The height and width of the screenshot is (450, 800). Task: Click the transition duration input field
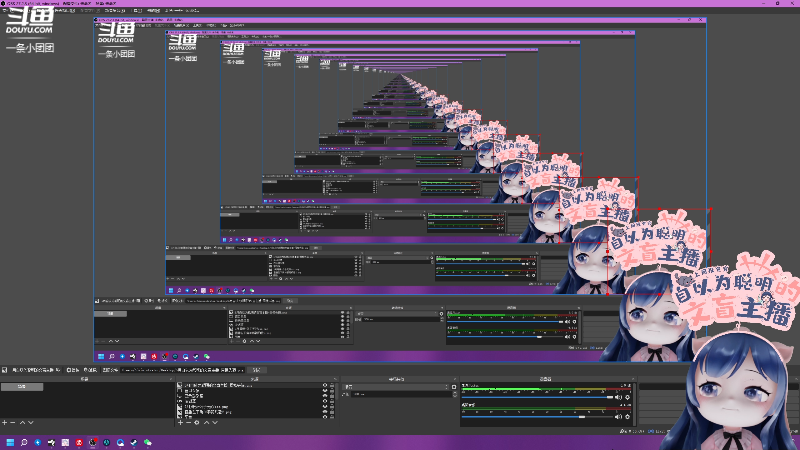402,394
